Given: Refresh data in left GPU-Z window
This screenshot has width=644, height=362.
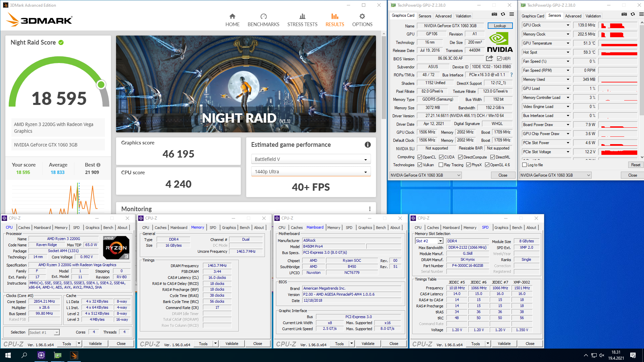Looking at the screenshot, I should point(503,14).
